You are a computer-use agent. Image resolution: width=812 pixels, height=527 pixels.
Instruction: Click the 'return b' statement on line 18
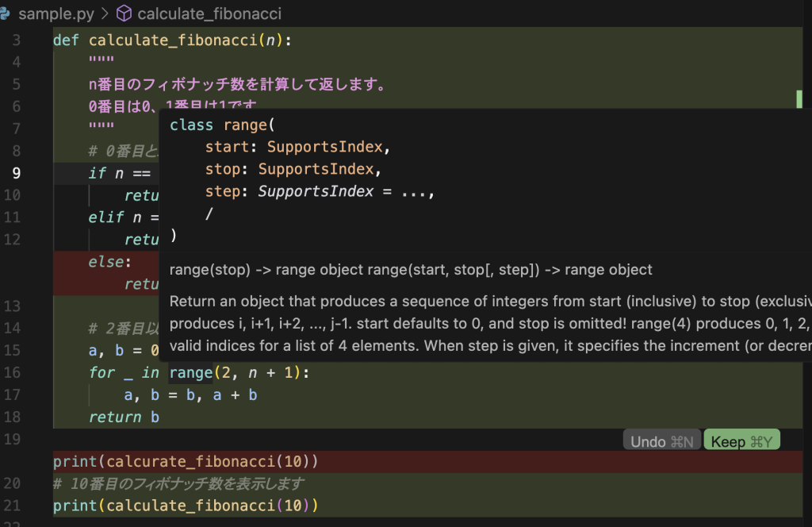click(124, 417)
